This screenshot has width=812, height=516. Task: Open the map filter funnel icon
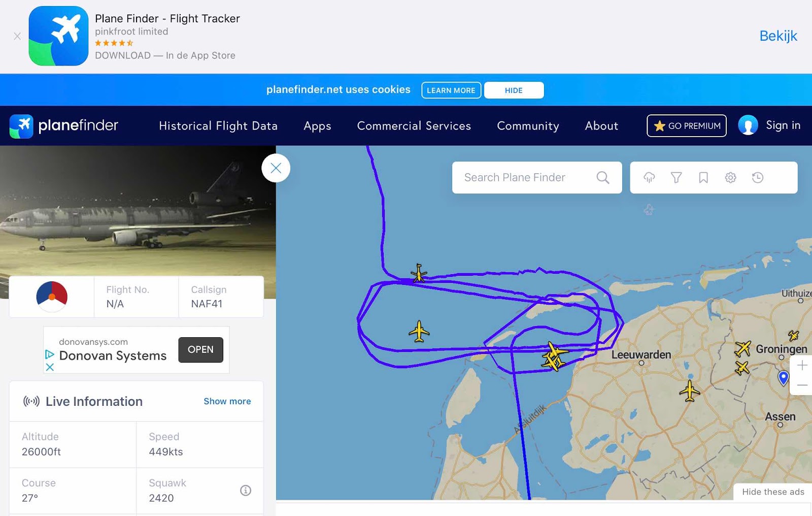tap(676, 177)
